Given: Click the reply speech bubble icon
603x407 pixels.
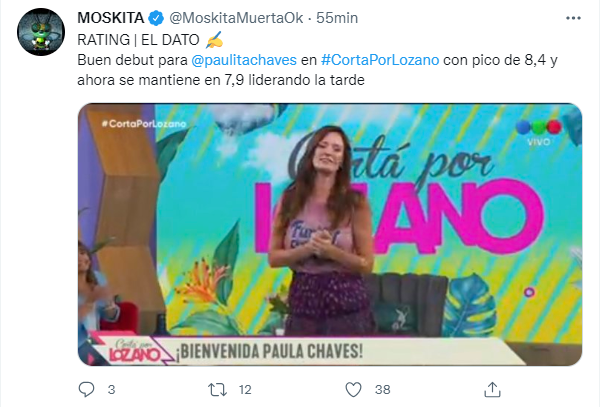Looking at the screenshot, I should pos(86,389).
